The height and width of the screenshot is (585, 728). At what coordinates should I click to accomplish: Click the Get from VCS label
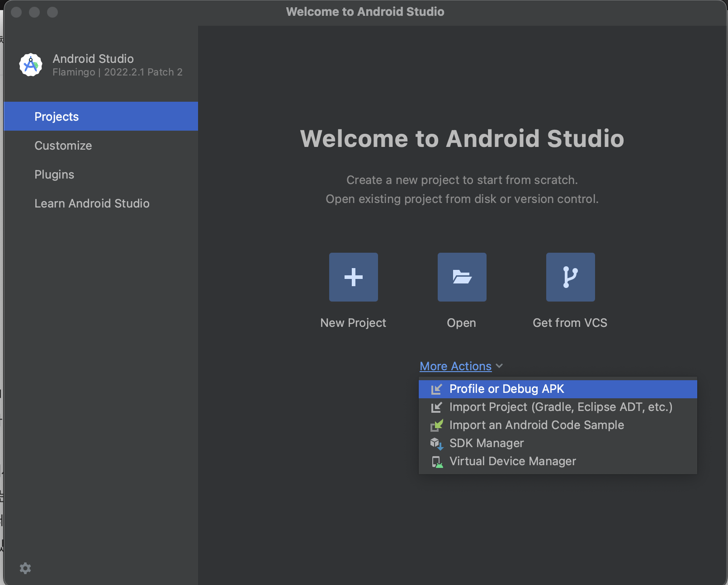pos(570,323)
